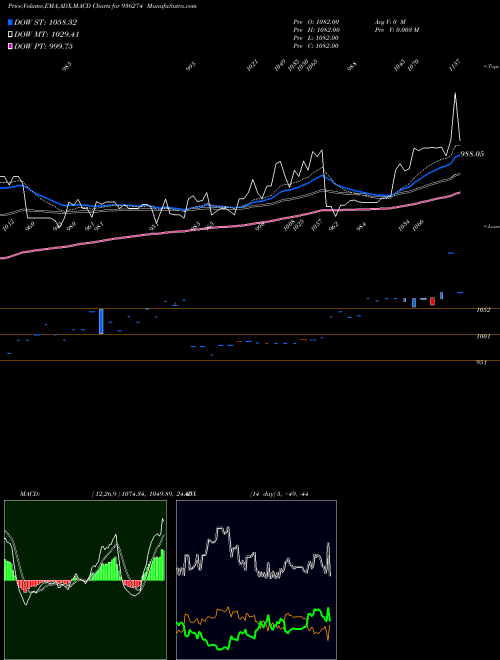Image resolution: width=500 pixels, height=660 pixels.
Task: Click the 1012 low label at chart's left edge
Action: click(8, 226)
